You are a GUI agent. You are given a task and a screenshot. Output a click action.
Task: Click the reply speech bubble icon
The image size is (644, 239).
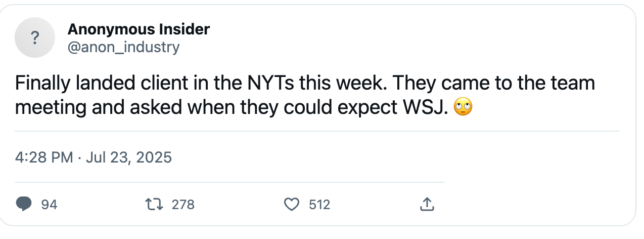24,205
